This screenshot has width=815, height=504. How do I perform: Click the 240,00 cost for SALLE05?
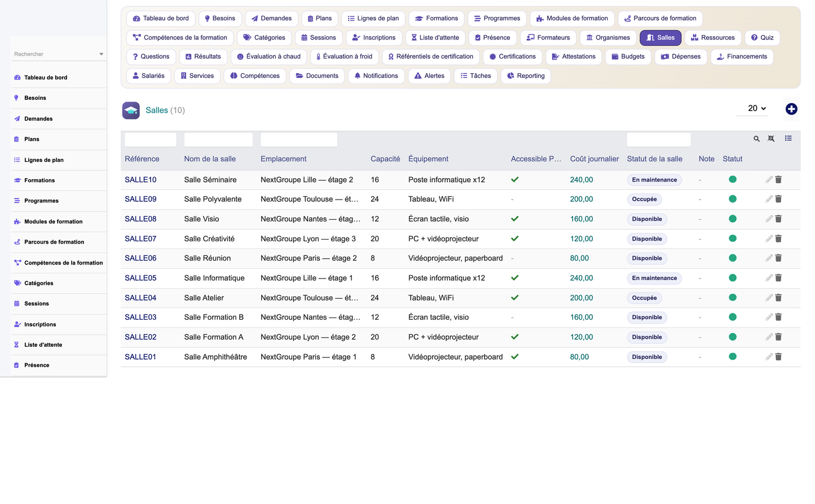point(581,278)
